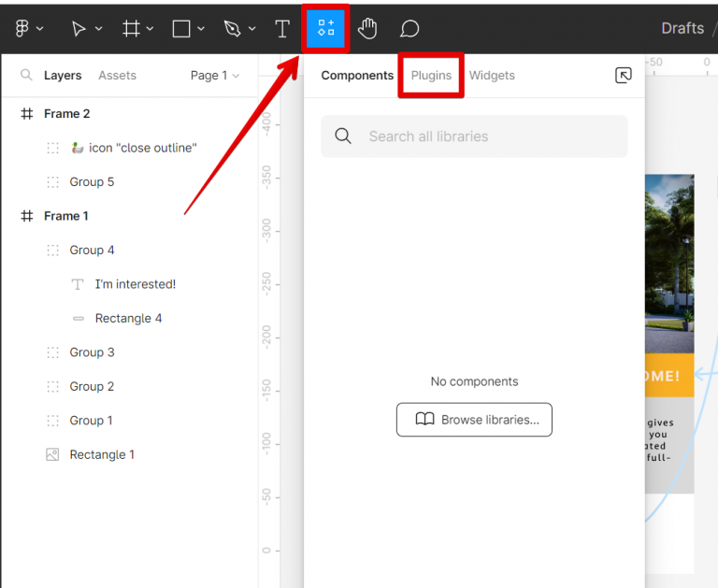718x588 pixels.
Task: Click the Group 1 dotted group icon
Action: pos(53,421)
